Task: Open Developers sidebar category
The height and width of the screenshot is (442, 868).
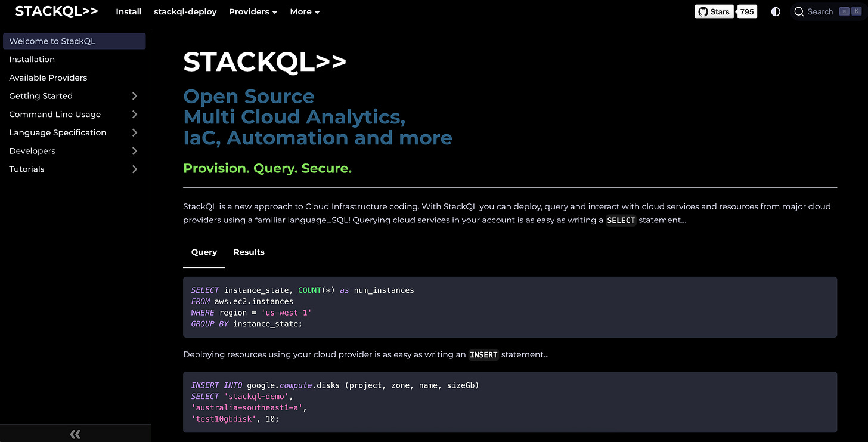Action: pyautogui.click(x=32, y=151)
